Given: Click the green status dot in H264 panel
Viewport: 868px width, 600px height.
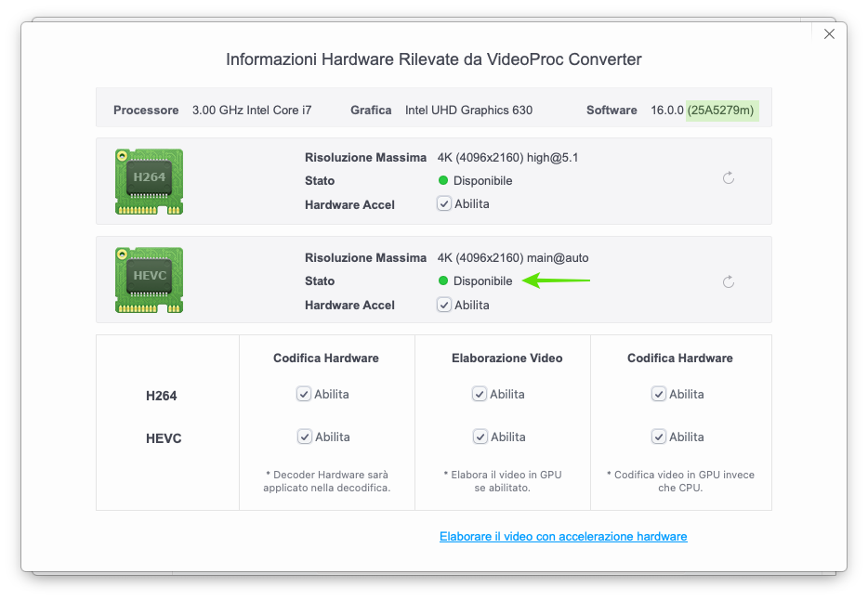Looking at the screenshot, I should click(x=443, y=180).
